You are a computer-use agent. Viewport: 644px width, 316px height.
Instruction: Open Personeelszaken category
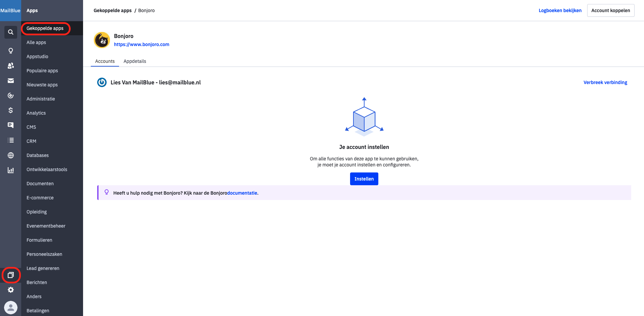pyautogui.click(x=52, y=254)
